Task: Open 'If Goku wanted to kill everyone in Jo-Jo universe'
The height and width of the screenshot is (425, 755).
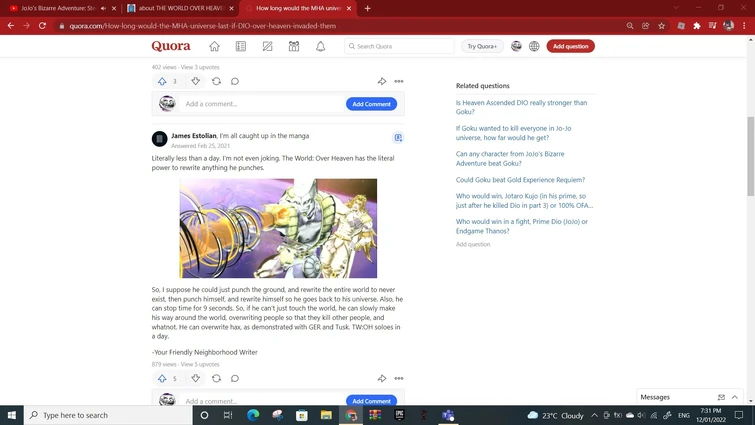Action: click(x=513, y=133)
